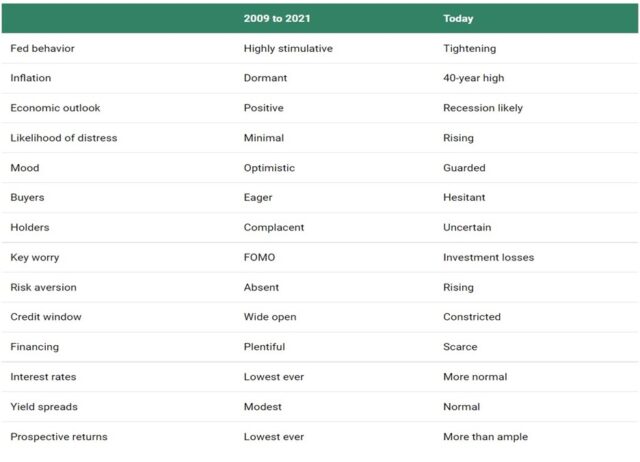Click the "More normal" interest rates cell
The image size is (640, 462).
tap(475, 377)
